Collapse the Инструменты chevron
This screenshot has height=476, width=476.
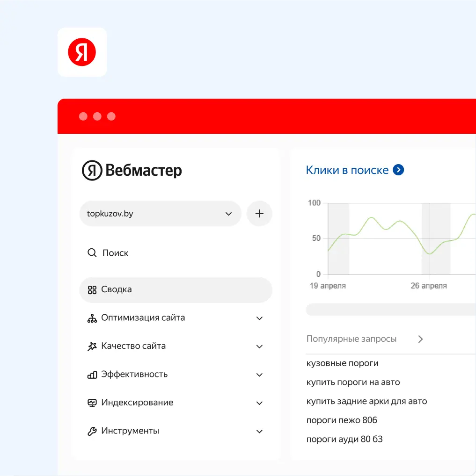click(x=259, y=431)
